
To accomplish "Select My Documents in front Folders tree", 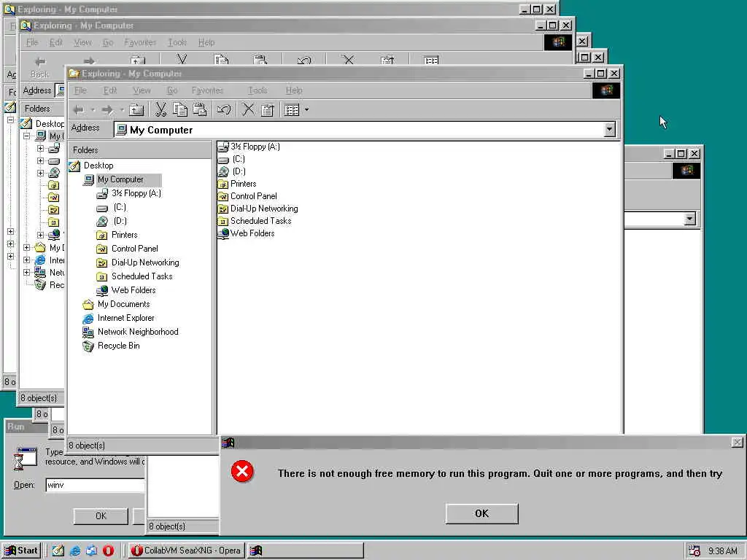I will [x=124, y=304].
